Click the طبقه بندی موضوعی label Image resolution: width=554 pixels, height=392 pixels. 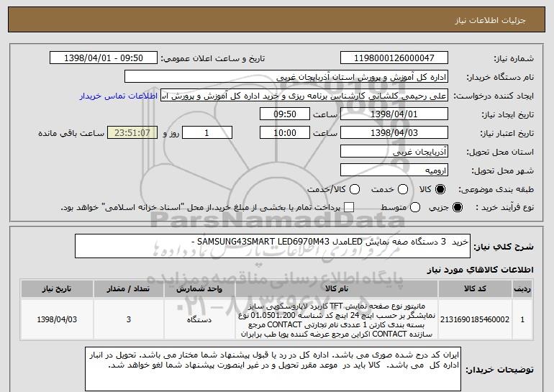[x=496, y=189]
